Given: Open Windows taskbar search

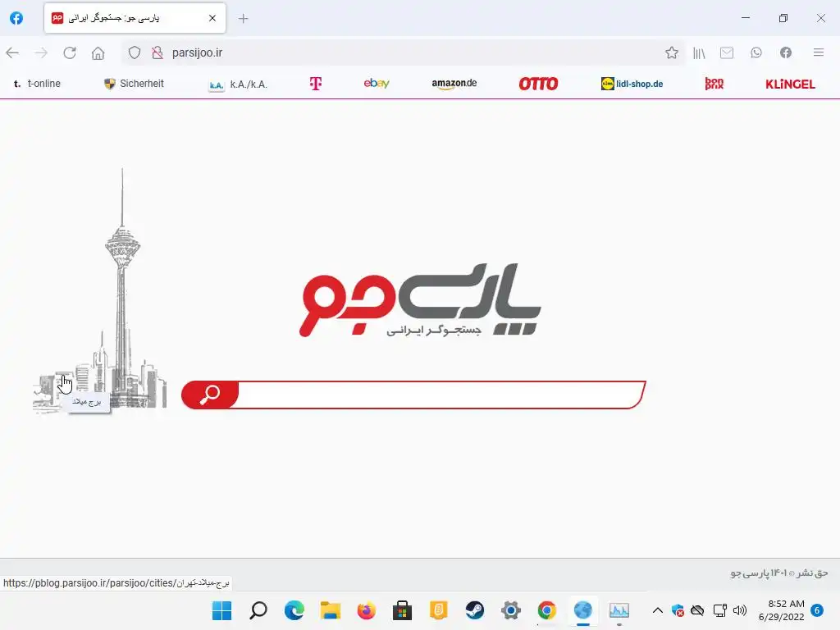Looking at the screenshot, I should [x=258, y=610].
